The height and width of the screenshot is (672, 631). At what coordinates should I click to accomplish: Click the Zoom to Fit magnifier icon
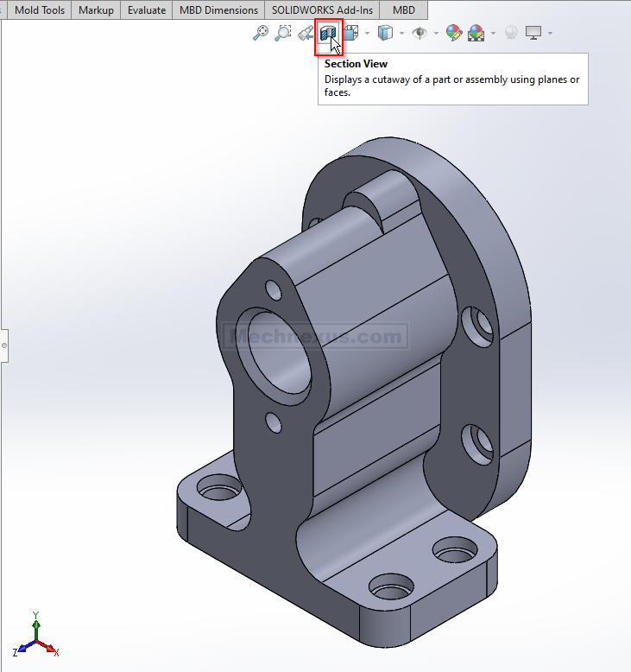click(260, 33)
